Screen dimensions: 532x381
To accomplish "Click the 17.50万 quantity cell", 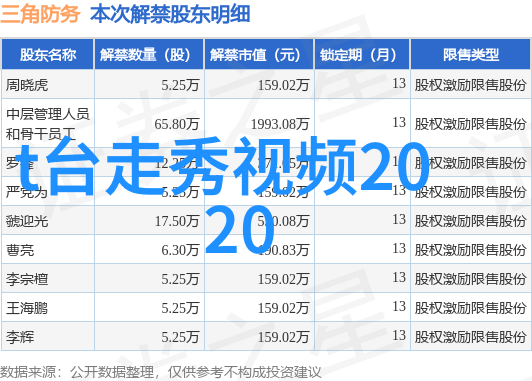I will (177, 221).
